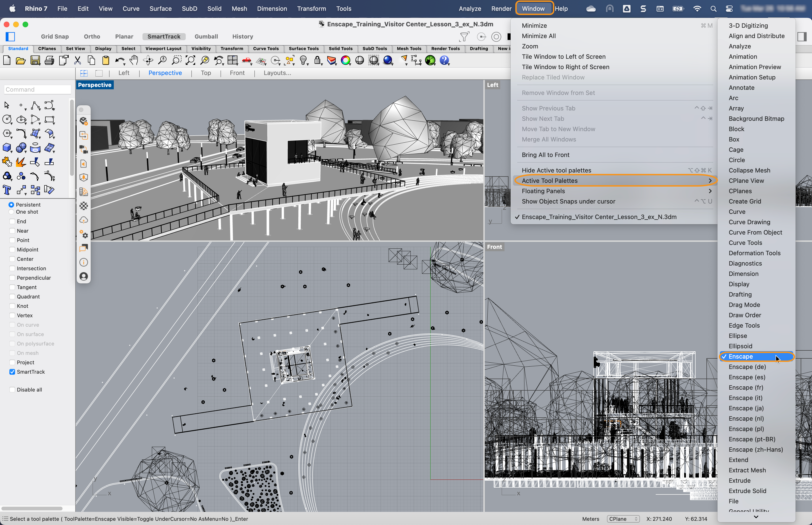The width and height of the screenshot is (812, 525).
Task: Click the Enscape palette entry in submenu
Action: pyautogui.click(x=757, y=356)
